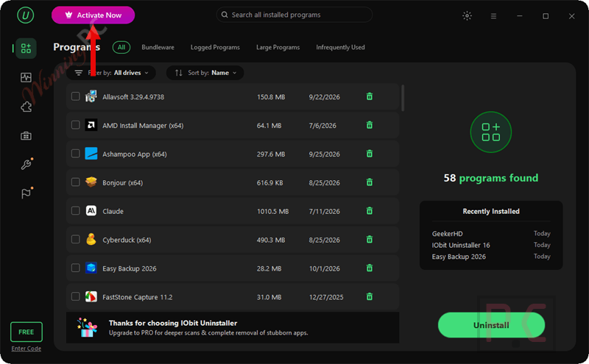Viewport: 589px width, 364px height.
Task: Click the gift box promo icon
Action: [87, 328]
